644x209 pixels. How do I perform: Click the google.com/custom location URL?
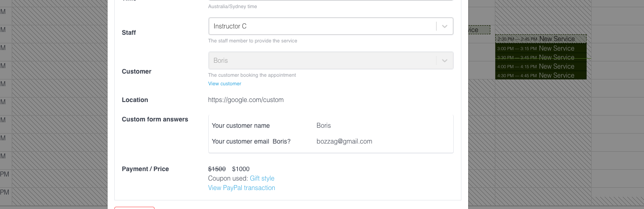[x=246, y=100]
